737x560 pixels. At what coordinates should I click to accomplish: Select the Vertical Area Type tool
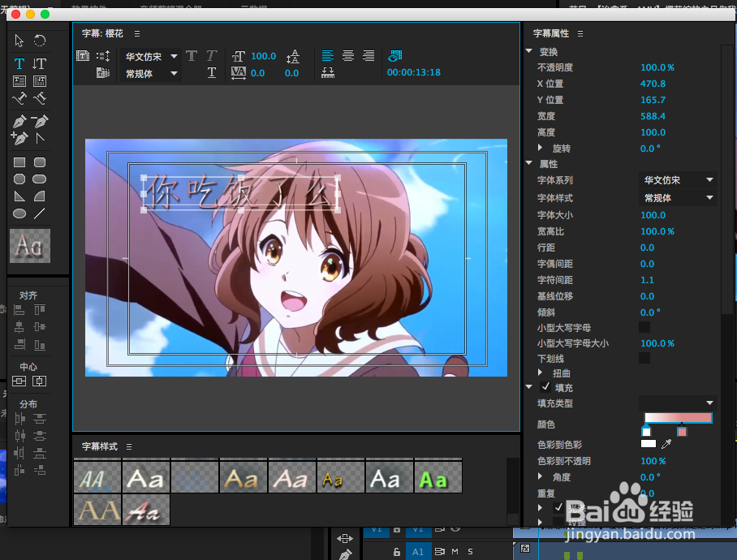tap(40, 81)
